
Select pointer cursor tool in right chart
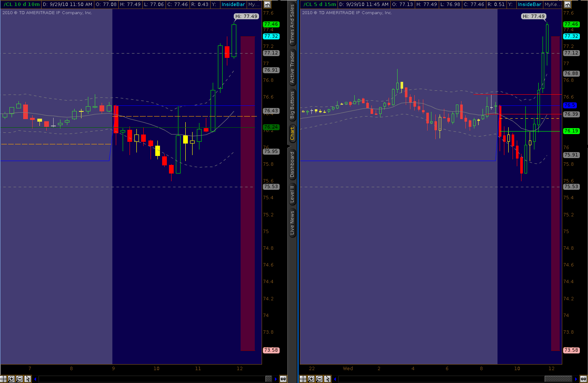pyautogui.click(x=328, y=379)
